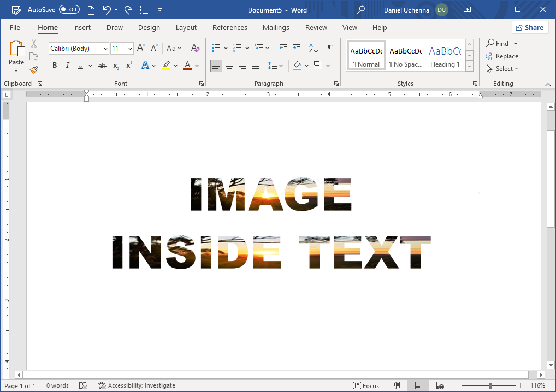This screenshot has height=392, width=556.
Task: Open the Review ribbon tab
Action: coord(316,27)
